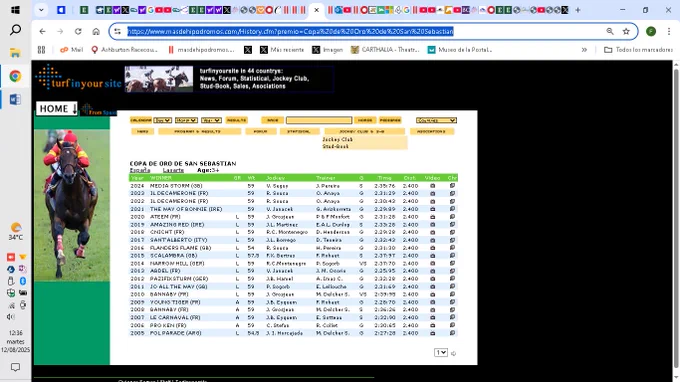Open the zoom magnifier in the address bar

click(610, 31)
